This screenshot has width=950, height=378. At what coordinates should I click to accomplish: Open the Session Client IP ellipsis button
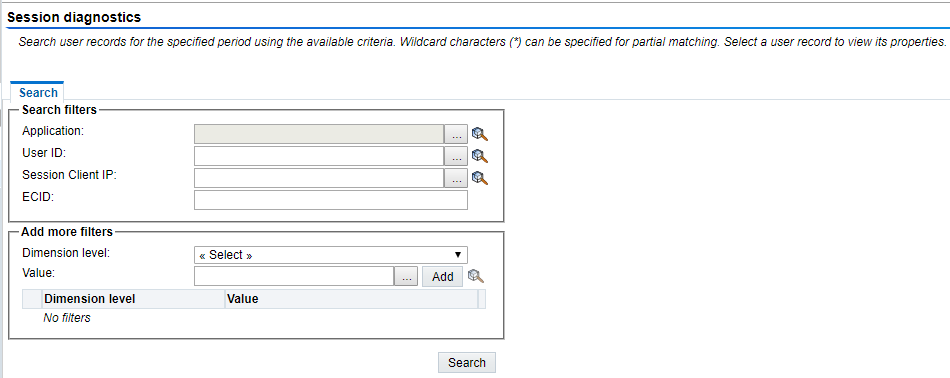tap(456, 178)
